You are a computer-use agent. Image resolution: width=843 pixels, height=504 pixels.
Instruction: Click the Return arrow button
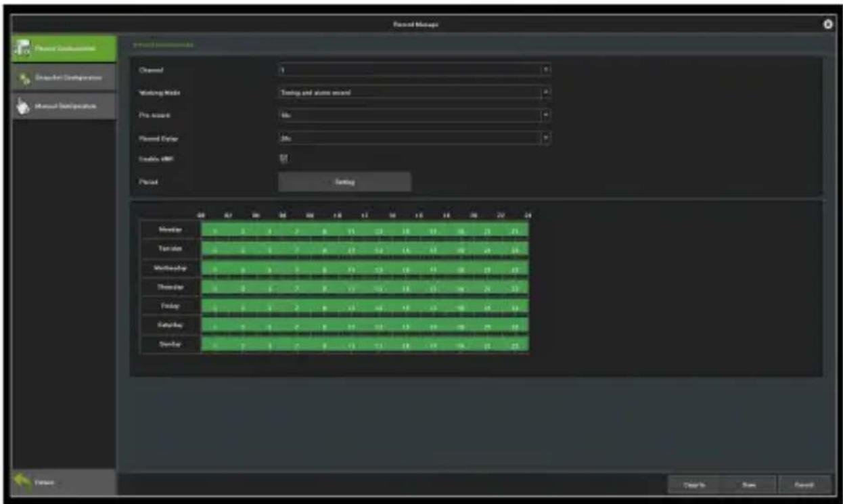pyautogui.click(x=64, y=482)
